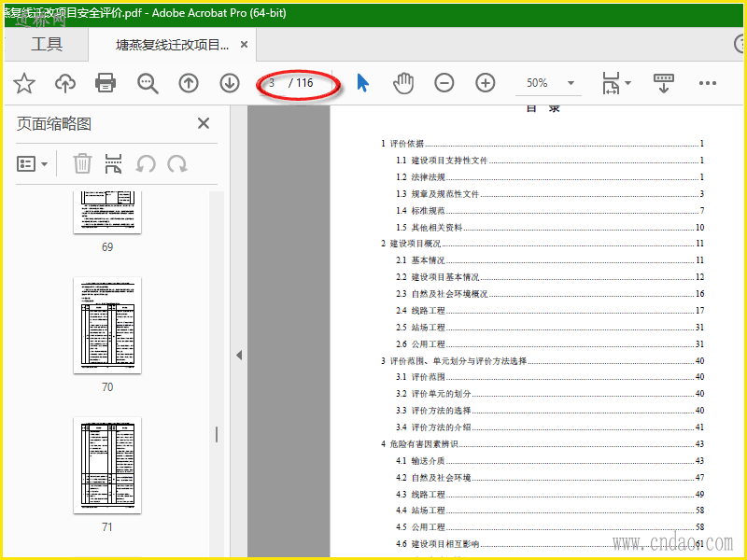Screen dimensions: 747x560
Task: Click contents entry 4.2 自然及社会环境
Action: [550, 477]
